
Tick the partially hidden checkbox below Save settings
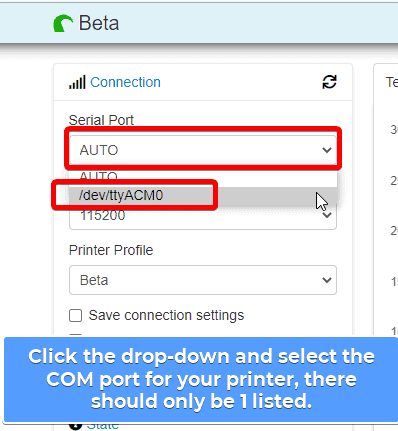(x=75, y=335)
